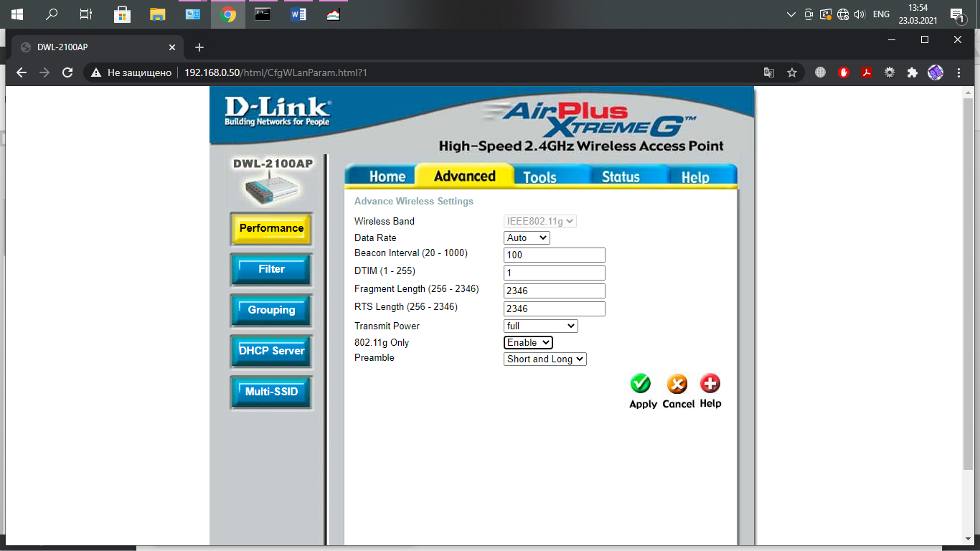
Task: Open the network status tray icon
Action: point(843,14)
